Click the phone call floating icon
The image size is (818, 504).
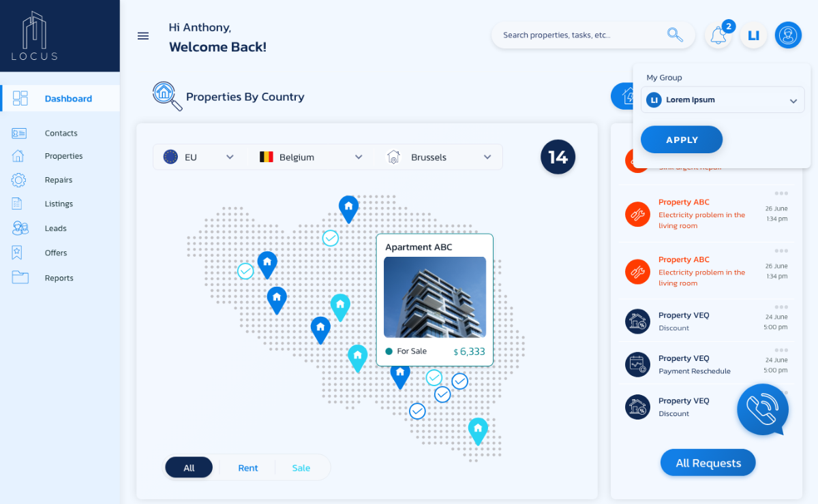point(762,409)
